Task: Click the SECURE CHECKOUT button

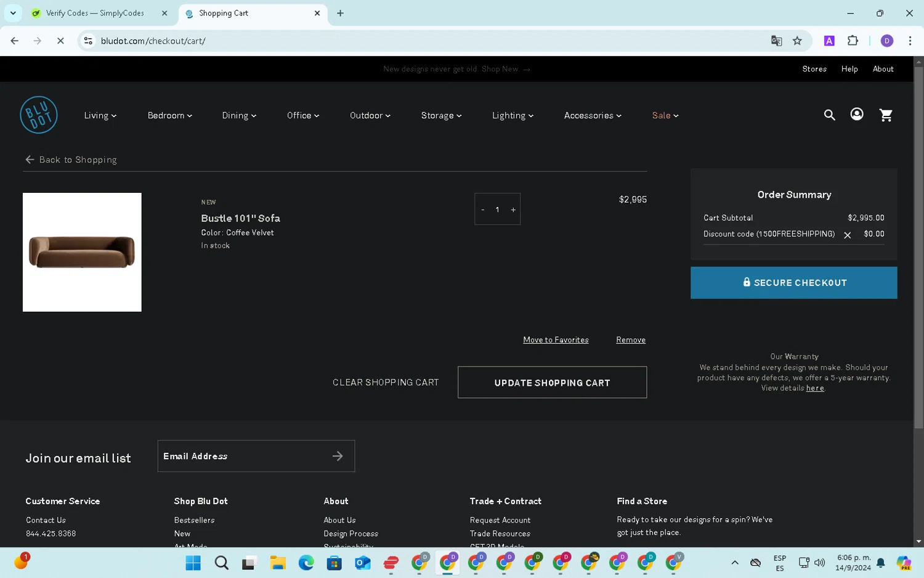Action: [x=793, y=283]
